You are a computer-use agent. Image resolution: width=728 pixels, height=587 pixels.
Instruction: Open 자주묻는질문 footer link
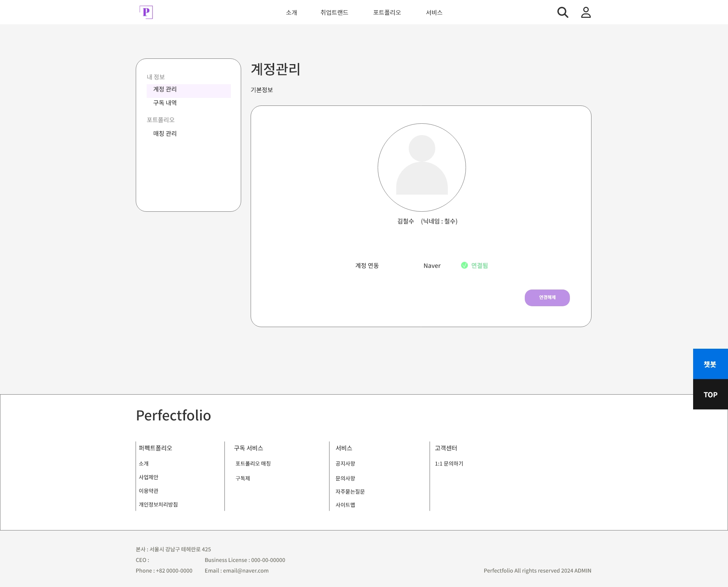[350, 492]
